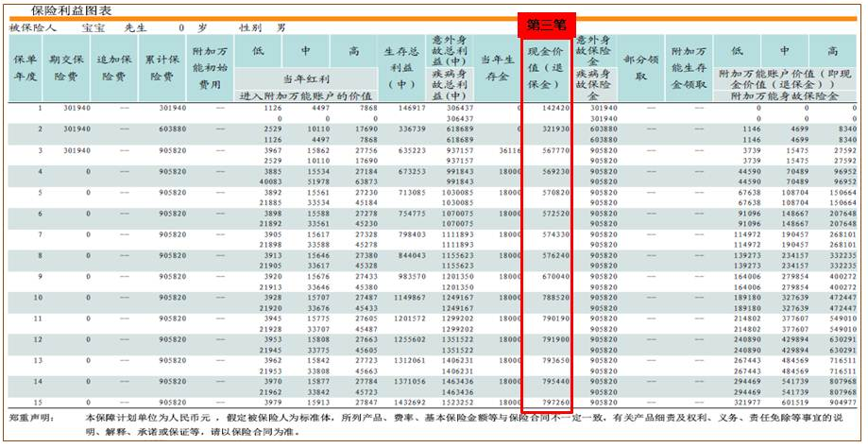This screenshot has width=868, height=448.
Task: Select cash value 797260 in year 15
Action: [x=554, y=403]
